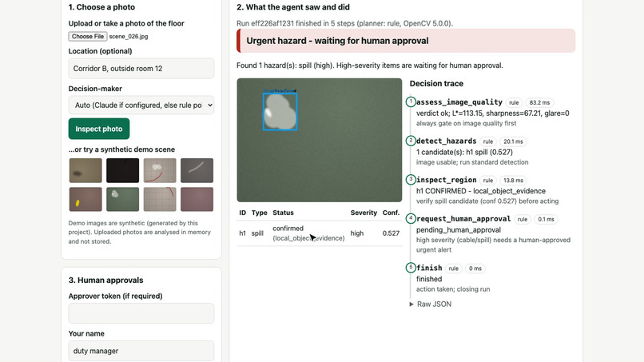Expand the Raw JSON disclosure triangle

(x=411, y=304)
